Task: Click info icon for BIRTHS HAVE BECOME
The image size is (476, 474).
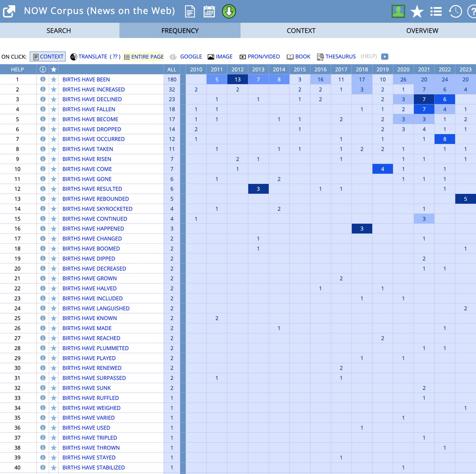Action: pyautogui.click(x=43, y=119)
